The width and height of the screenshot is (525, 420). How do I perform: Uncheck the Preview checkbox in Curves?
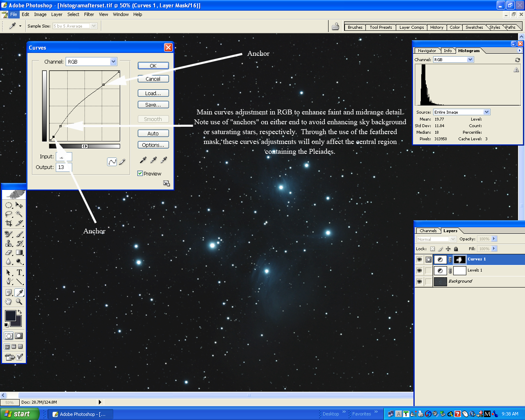click(140, 173)
